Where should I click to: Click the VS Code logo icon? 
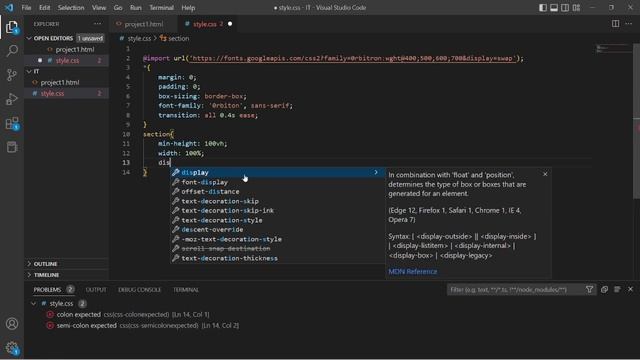pos(9,7)
